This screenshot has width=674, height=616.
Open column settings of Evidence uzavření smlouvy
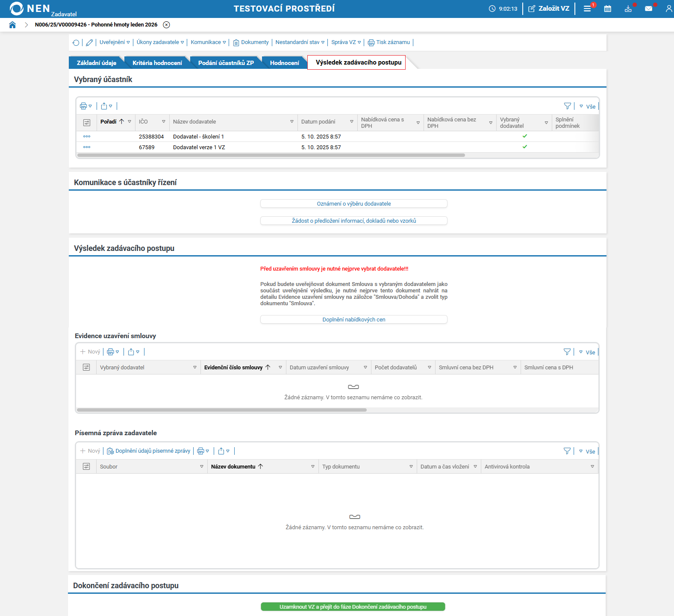pos(86,367)
